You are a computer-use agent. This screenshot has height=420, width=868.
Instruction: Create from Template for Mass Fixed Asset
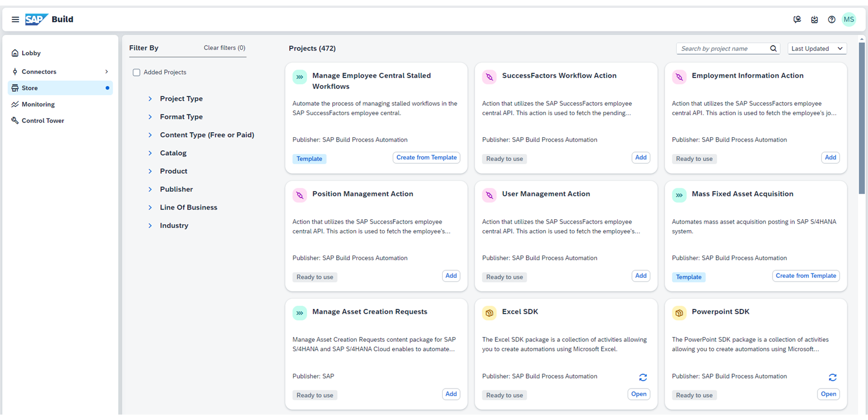(806, 276)
